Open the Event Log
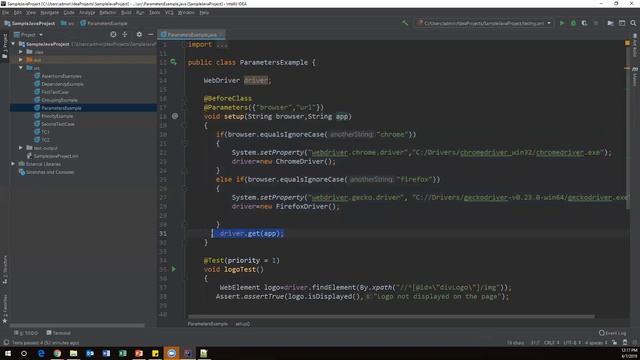Image resolution: width=640 pixels, height=360 pixels. 612,333
